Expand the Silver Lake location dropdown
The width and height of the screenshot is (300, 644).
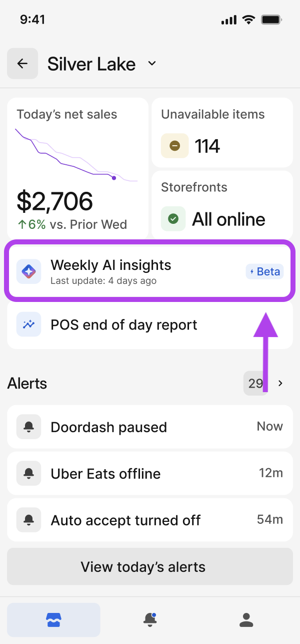coord(152,64)
